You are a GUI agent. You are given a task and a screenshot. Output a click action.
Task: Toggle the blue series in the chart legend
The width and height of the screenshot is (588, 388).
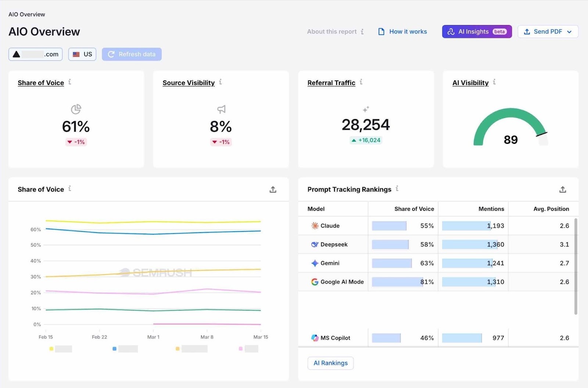[x=114, y=348]
